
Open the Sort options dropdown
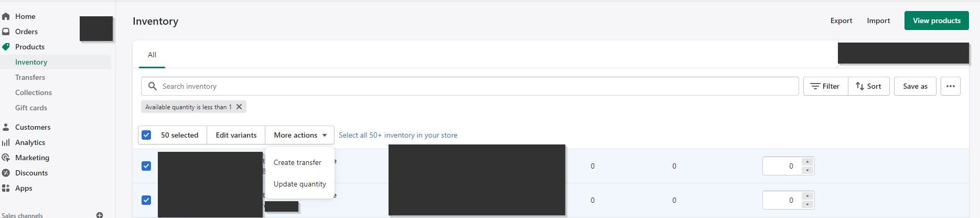click(868, 86)
